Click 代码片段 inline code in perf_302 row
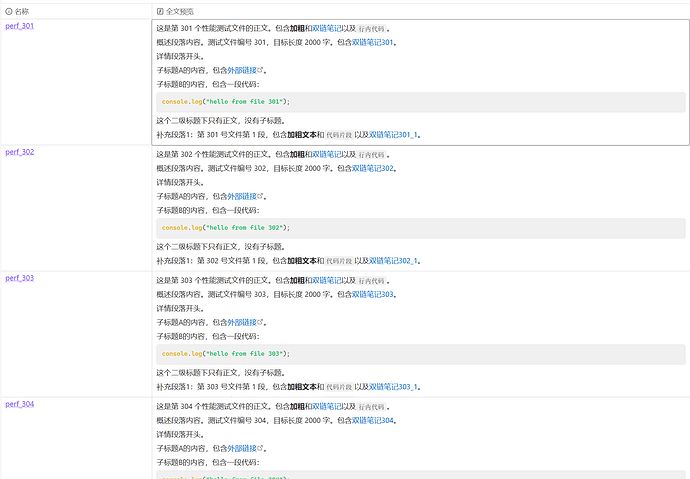Viewport: 690px width, 479px height. (339, 261)
